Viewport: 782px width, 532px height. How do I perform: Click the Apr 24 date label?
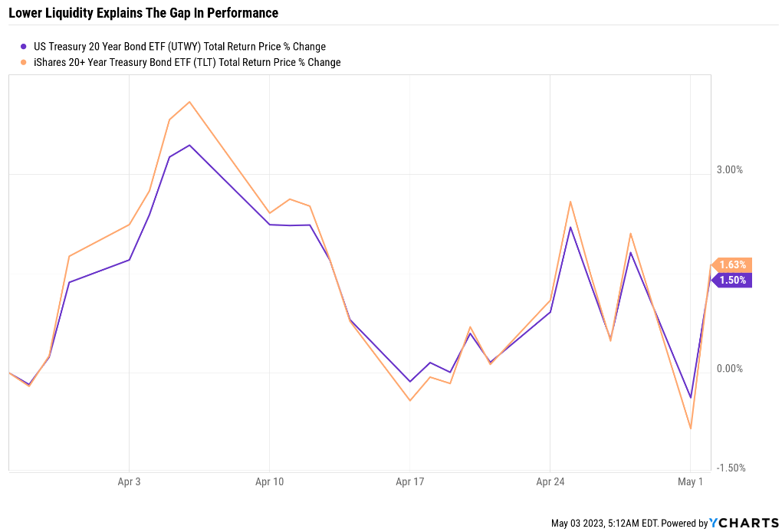(550, 481)
